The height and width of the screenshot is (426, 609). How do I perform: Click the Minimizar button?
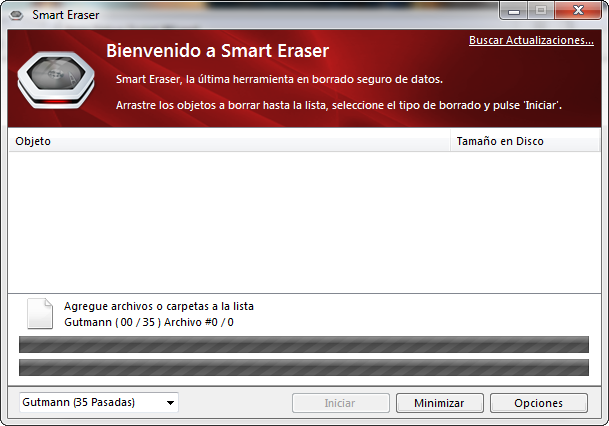click(x=440, y=403)
